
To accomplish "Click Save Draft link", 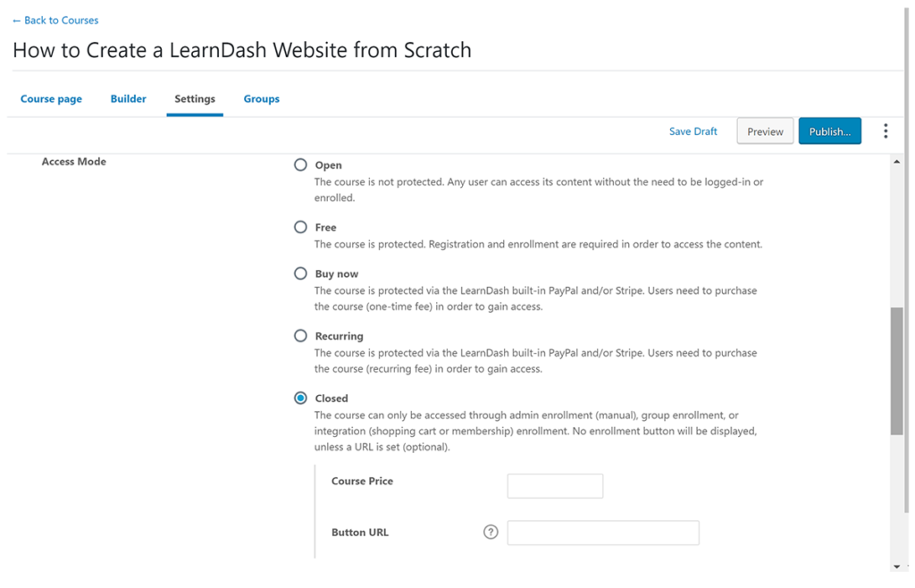I will [x=693, y=131].
